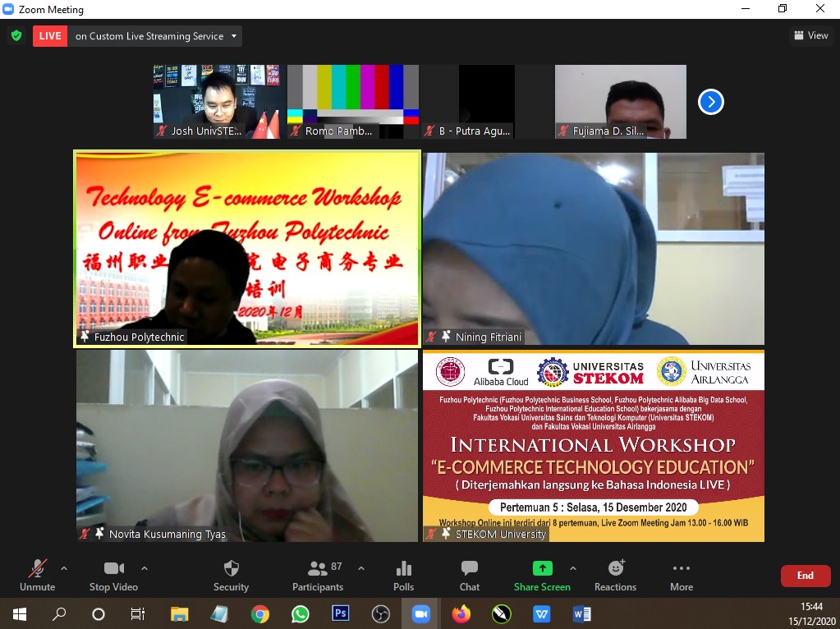The height and width of the screenshot is (629, 840).
Task: Open the Security shield menu
Action: click(x=231, y=576)
